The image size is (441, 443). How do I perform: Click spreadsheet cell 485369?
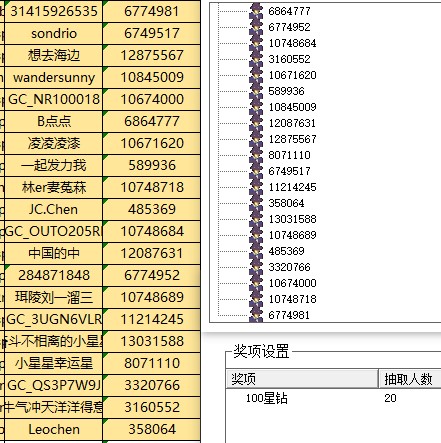[152, 209]
